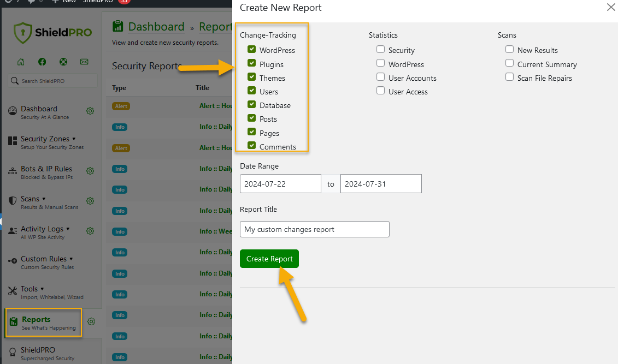618x364 pixels.
Task: Enable the Statistics WordPress checkbox
Action: (x=380, y=63)
